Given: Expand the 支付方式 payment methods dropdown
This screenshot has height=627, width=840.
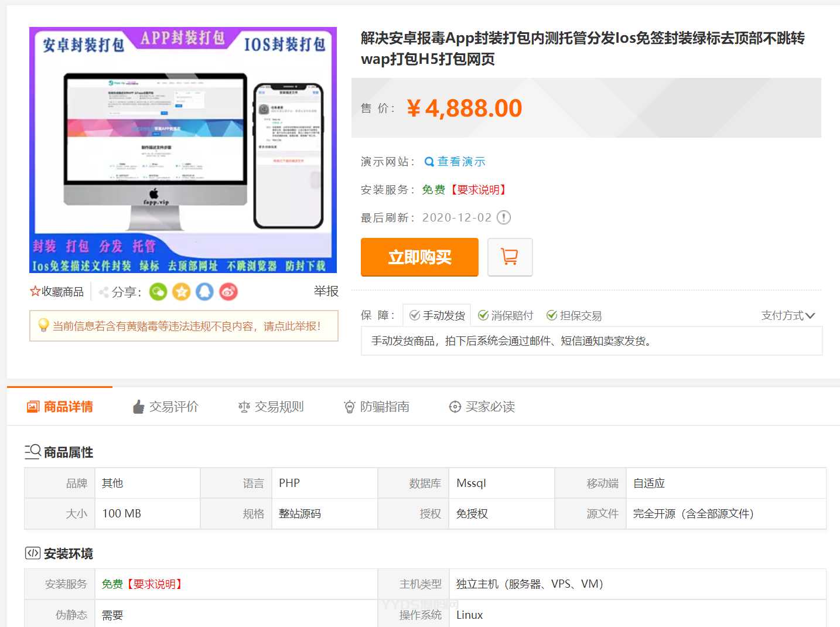Looking at the screenshot, I should coord(788,316).
